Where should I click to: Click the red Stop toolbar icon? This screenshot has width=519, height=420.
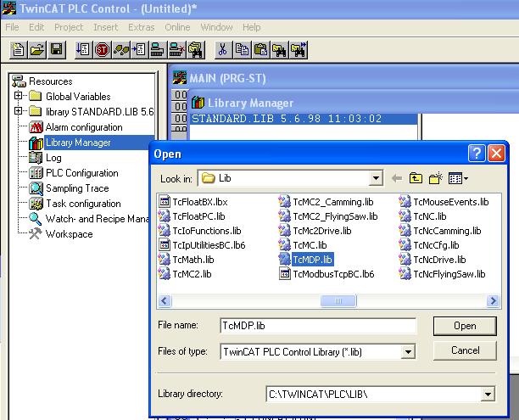(x=103, y=50)
